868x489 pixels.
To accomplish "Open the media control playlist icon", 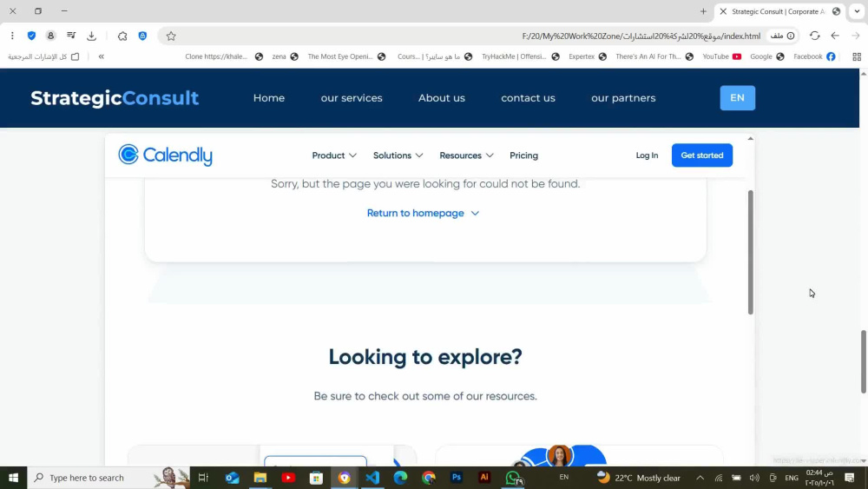I will (71, 36).
